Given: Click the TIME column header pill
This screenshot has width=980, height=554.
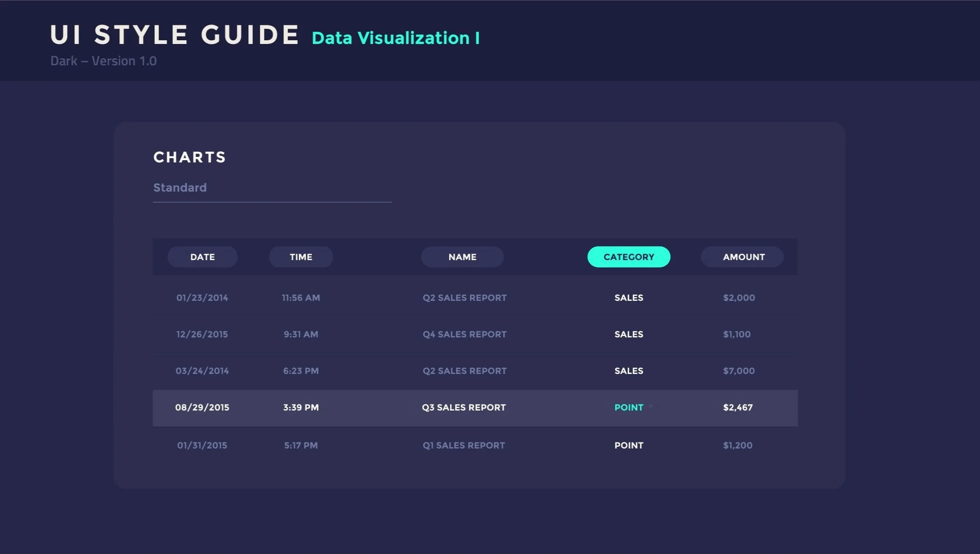Looking at the screenshot, I should [301, 257].
